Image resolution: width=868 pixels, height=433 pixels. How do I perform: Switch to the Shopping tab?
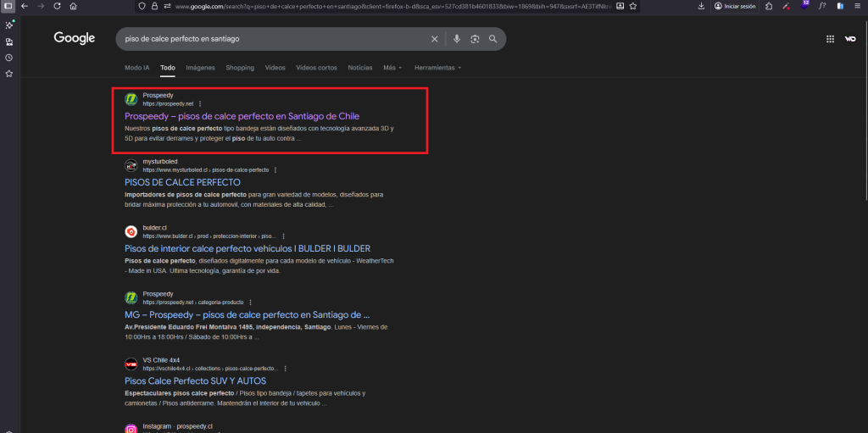pyautogui.click(x=240, y=68)
